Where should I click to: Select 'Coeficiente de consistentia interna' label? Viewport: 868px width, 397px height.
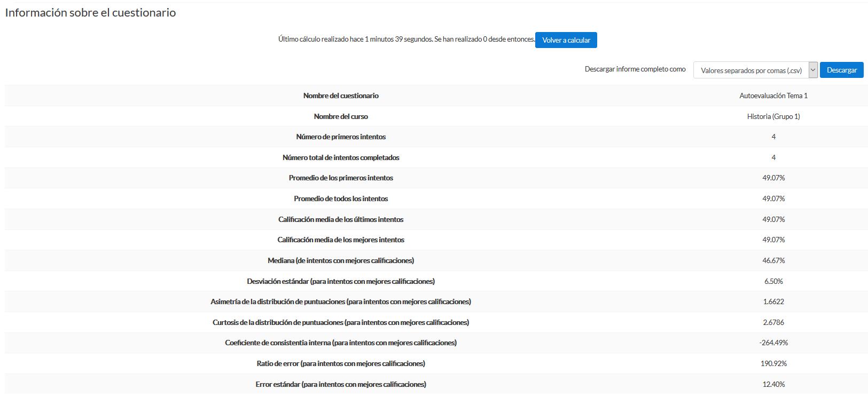[341, 343]
